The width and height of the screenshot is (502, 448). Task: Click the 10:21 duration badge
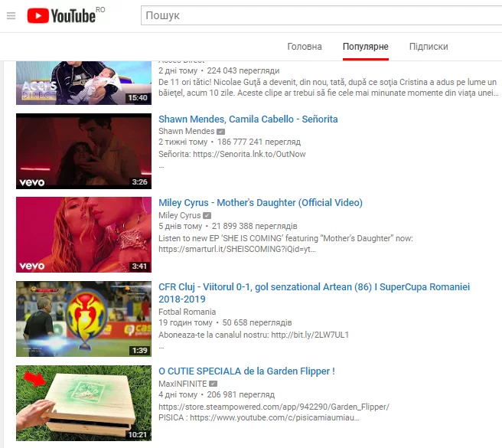(138, 434)
